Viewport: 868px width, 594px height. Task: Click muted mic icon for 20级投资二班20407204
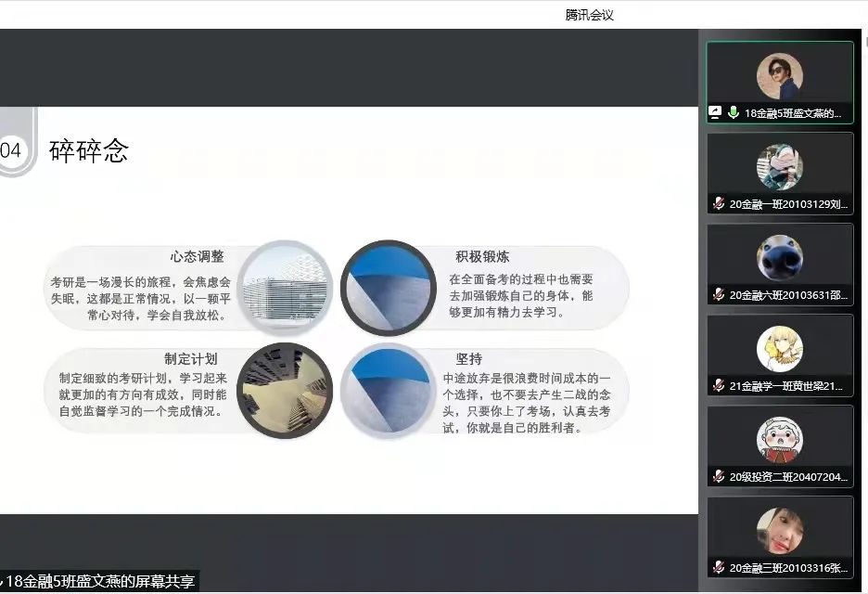tap(718, 476)
